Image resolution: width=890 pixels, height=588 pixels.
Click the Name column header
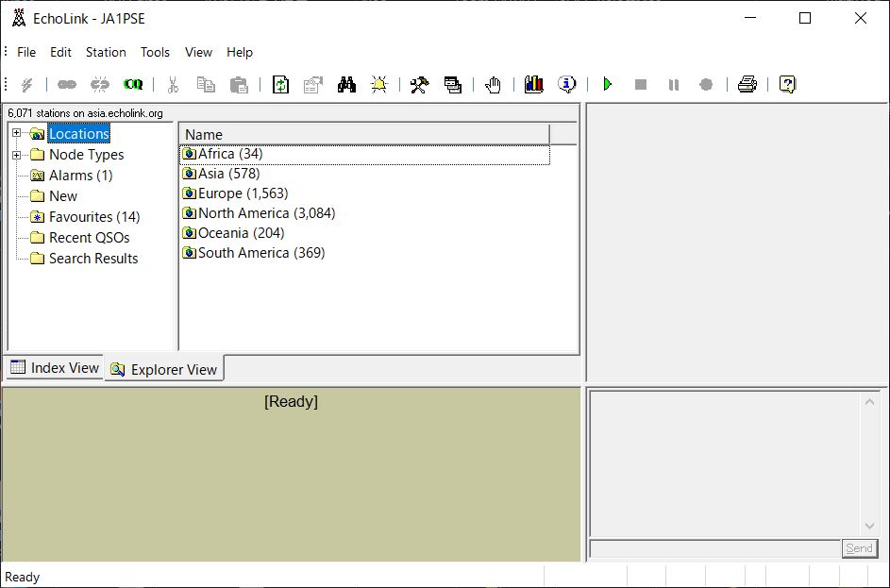(363, 135)
